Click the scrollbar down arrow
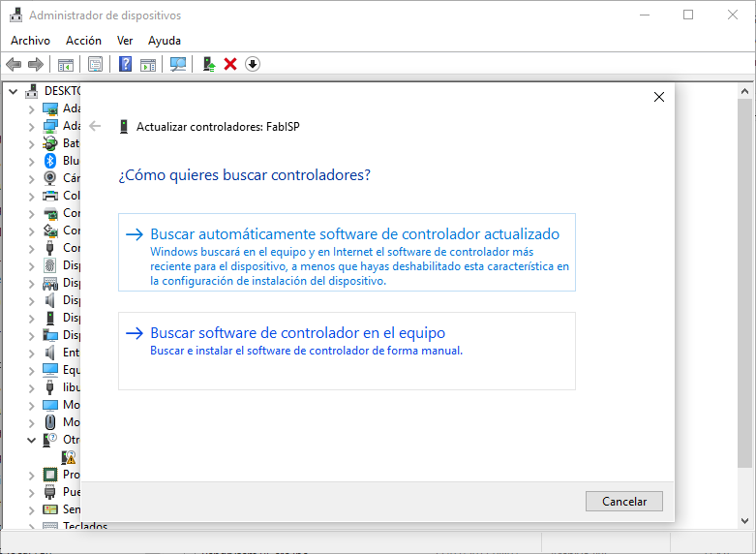This screenshot has height=554, width=756. pyautogui.click(x=744, y=521)
